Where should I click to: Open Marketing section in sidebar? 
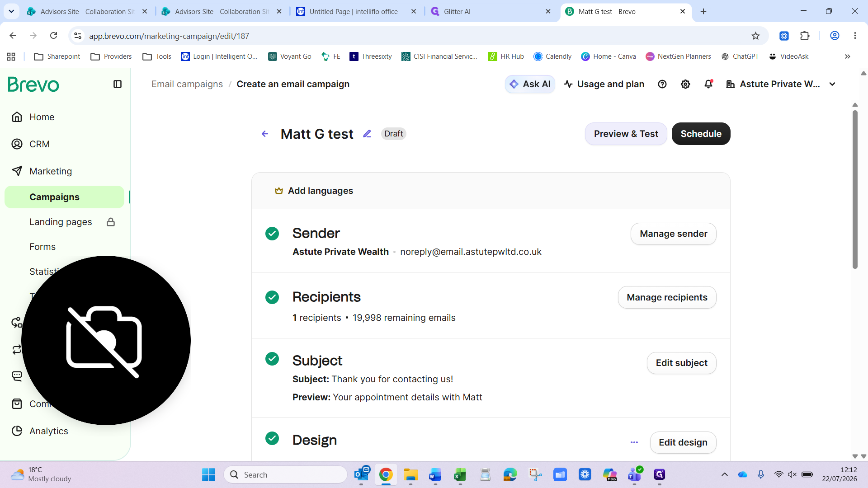pos(51,171)
